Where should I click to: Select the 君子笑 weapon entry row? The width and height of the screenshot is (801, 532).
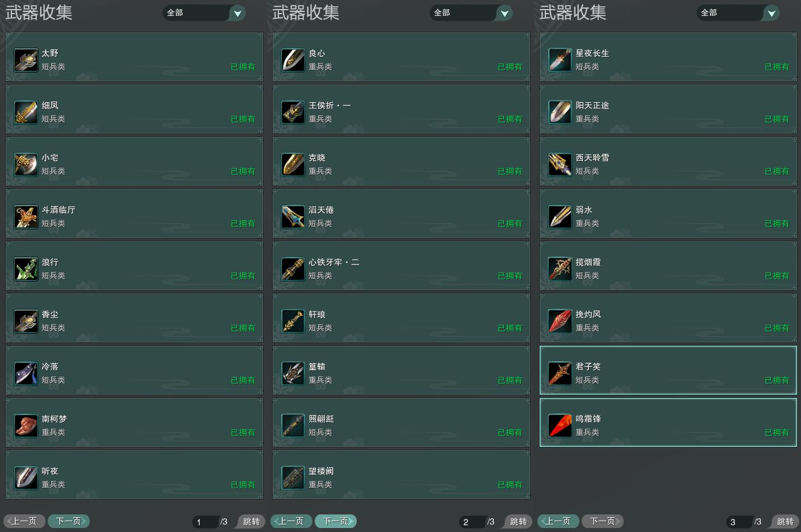point(668,370)
